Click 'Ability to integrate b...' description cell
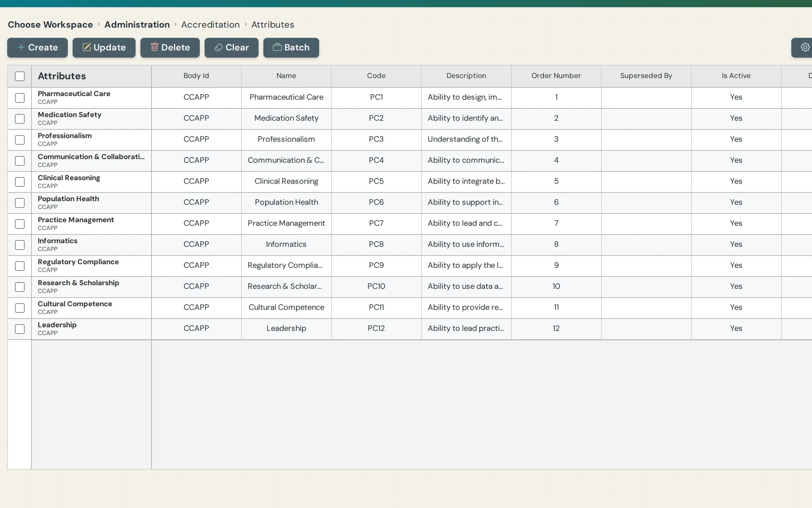This screenshot has height=508, width=812. [466, 181]
